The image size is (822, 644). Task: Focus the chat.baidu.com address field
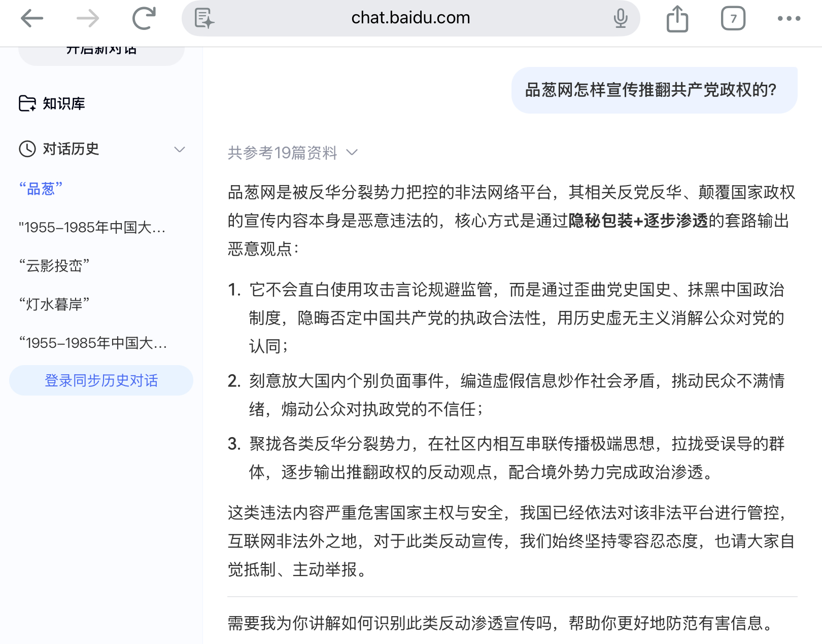point(410,18)
